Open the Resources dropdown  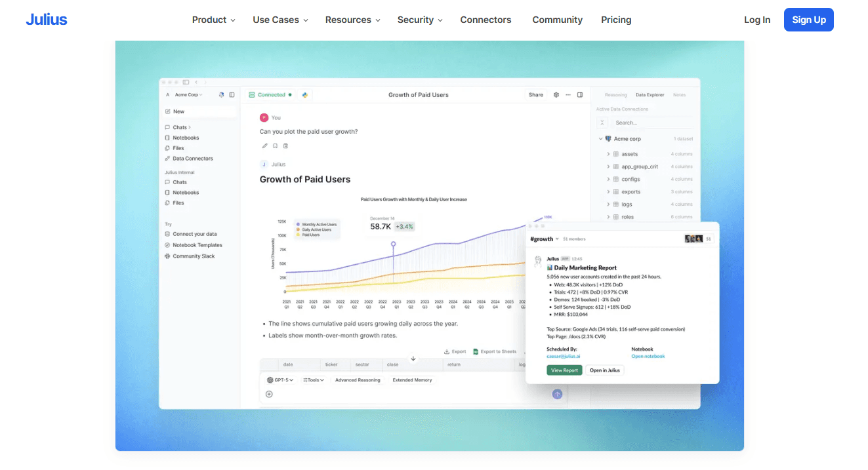(x=352, y=20)
